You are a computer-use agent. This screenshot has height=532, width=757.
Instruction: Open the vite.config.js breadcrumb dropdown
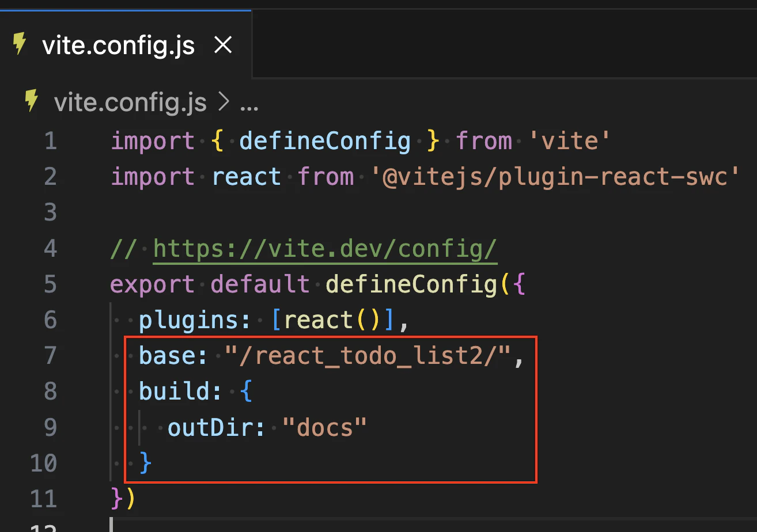(x=130, y=102)
